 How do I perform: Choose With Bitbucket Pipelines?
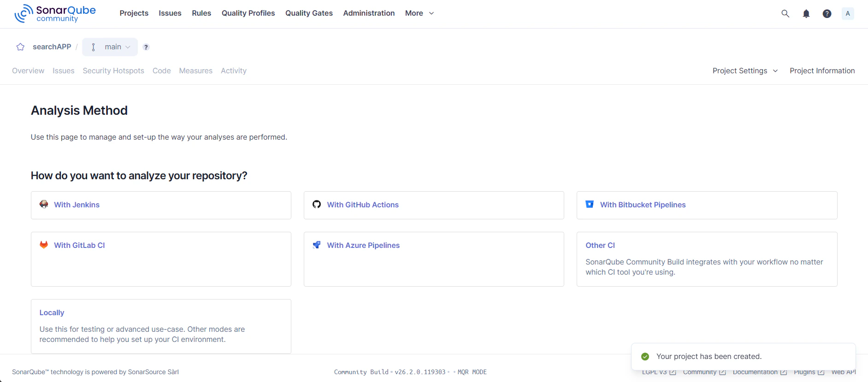pyautogui.click(x=707, y=205)
